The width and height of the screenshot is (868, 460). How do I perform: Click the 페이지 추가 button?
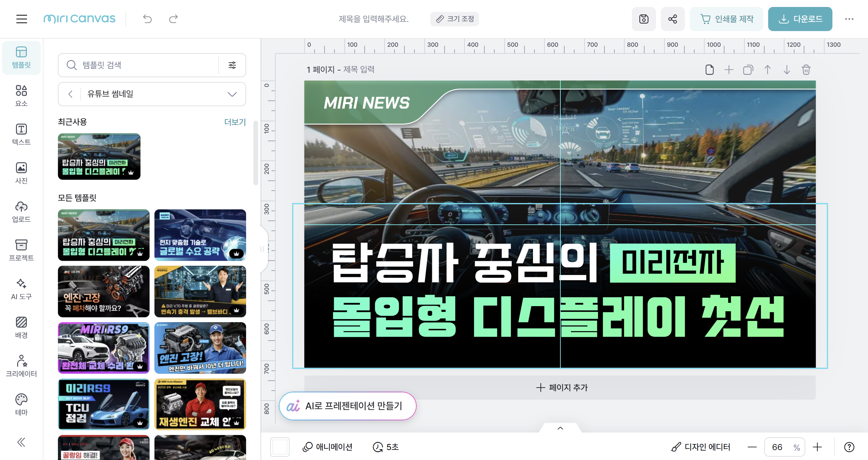[x=560, y=388]
